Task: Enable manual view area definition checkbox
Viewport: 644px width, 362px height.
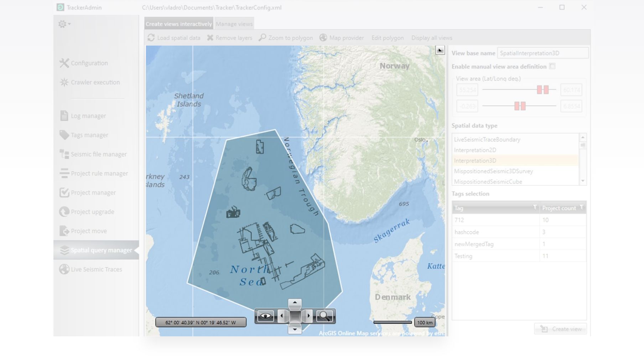Action: point(552,66)
